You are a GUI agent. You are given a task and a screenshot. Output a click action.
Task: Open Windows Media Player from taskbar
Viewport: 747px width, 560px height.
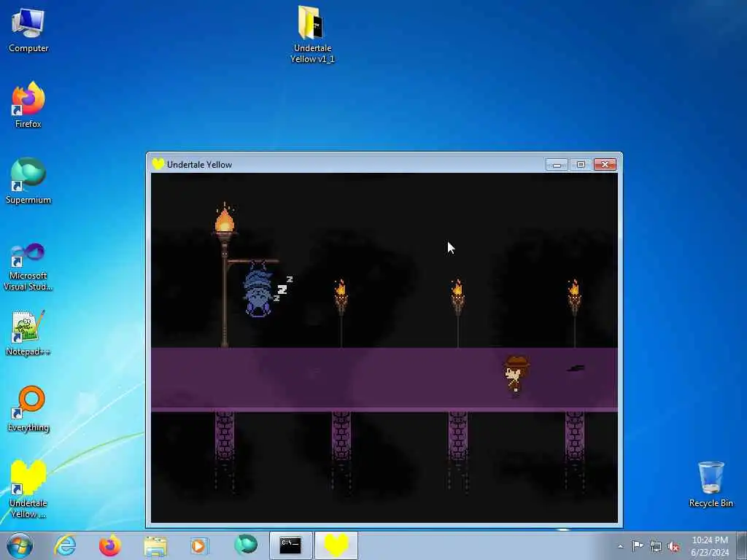tap(198, 545)
